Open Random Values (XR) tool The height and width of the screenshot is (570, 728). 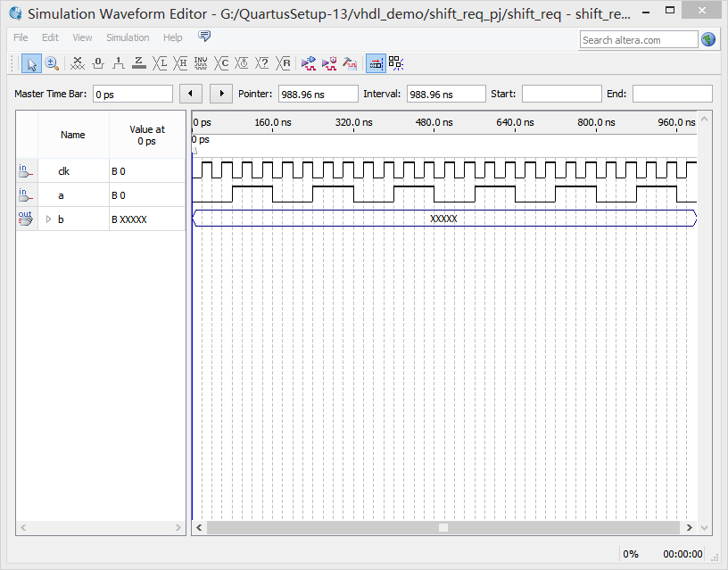click(283, 63)
